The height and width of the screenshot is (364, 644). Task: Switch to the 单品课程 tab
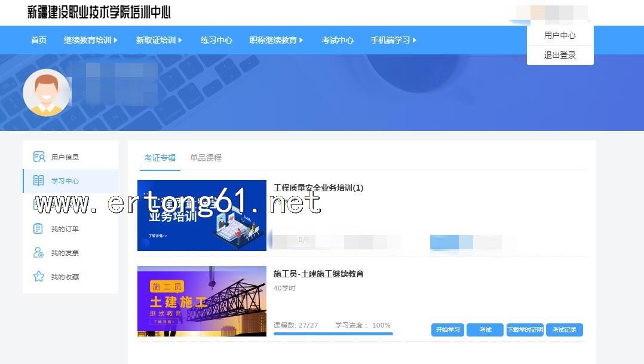pos(206,158)
